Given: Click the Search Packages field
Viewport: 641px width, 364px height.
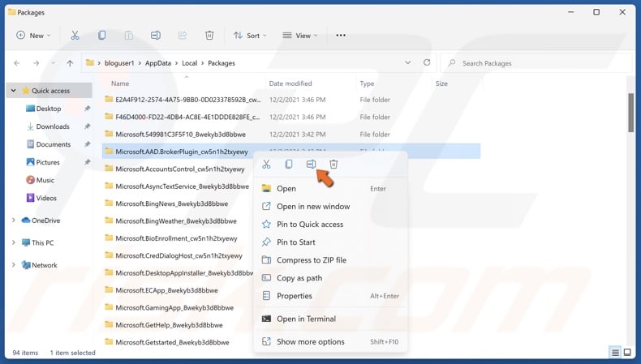Looking at the screenshot, I should pyautogui.click(x=537, y=63).
